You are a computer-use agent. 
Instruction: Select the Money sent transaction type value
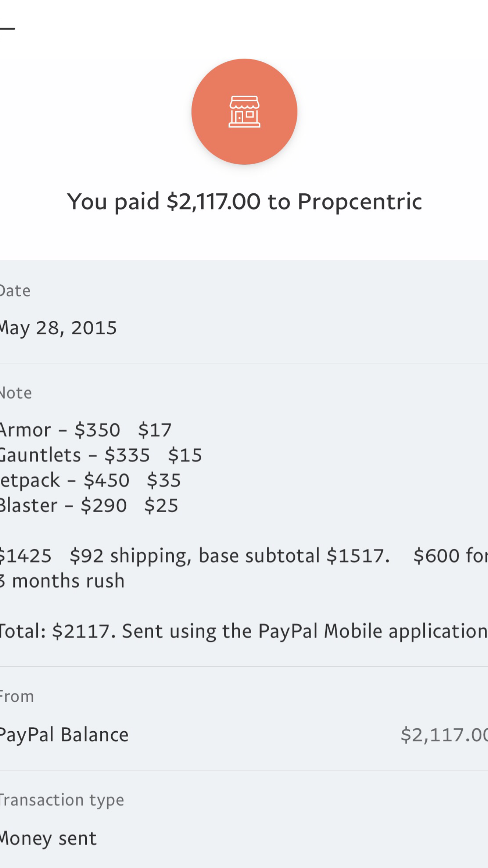point(48,839)
